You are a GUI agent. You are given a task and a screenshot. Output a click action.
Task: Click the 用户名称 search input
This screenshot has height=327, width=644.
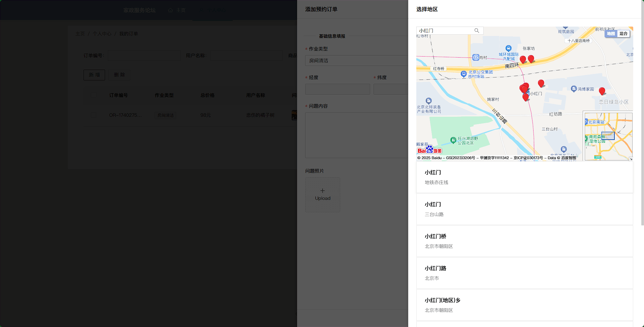tap(247, 56)
